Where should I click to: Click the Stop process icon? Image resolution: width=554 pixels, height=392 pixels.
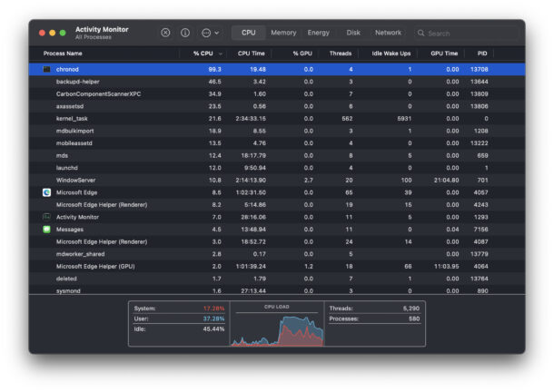point(165,33)
